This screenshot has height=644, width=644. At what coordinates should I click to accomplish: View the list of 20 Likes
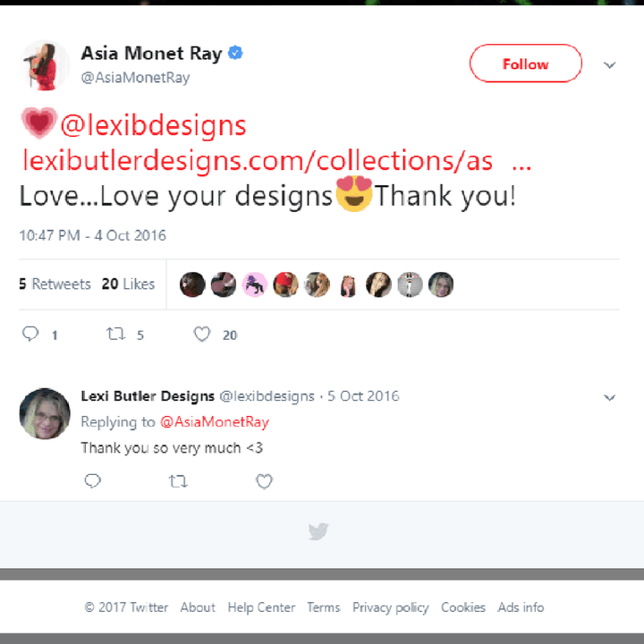(128, 284)
